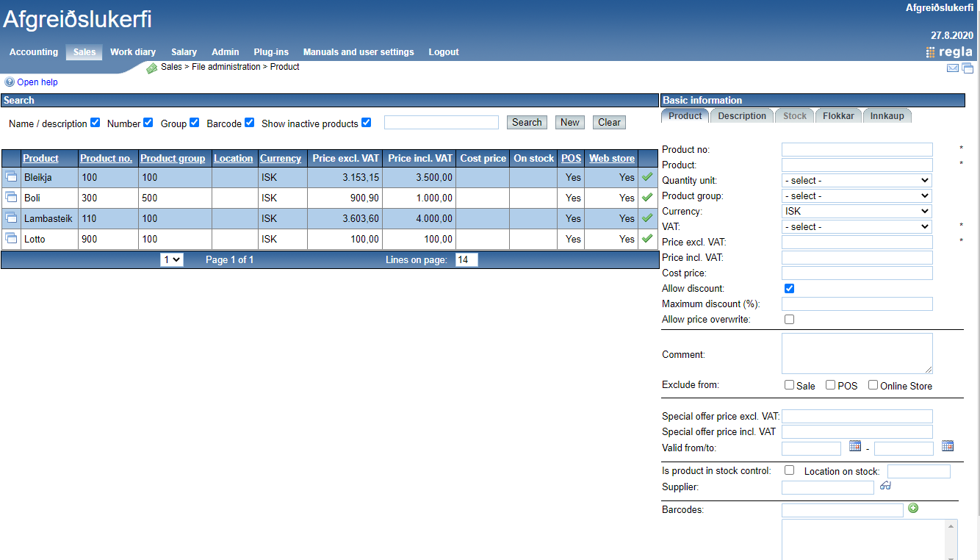980x560 pixels.
Task: Click green checkmark in Lambasteik row
Action: pyautogui.click(x=647, y=218)
